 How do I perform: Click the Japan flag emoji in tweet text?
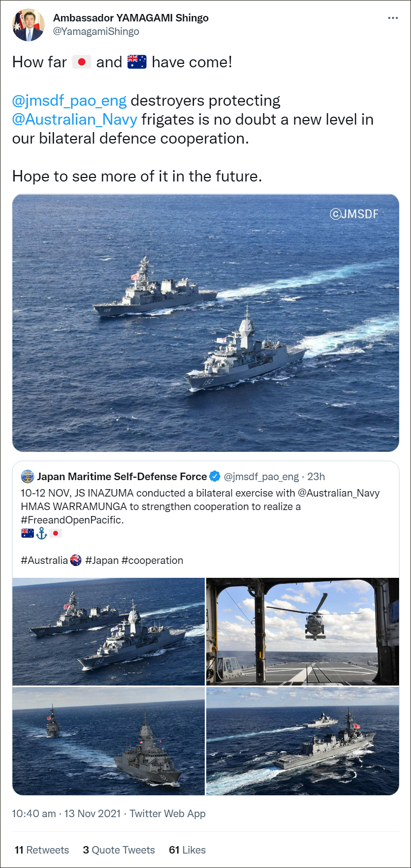tap(82, 62)
